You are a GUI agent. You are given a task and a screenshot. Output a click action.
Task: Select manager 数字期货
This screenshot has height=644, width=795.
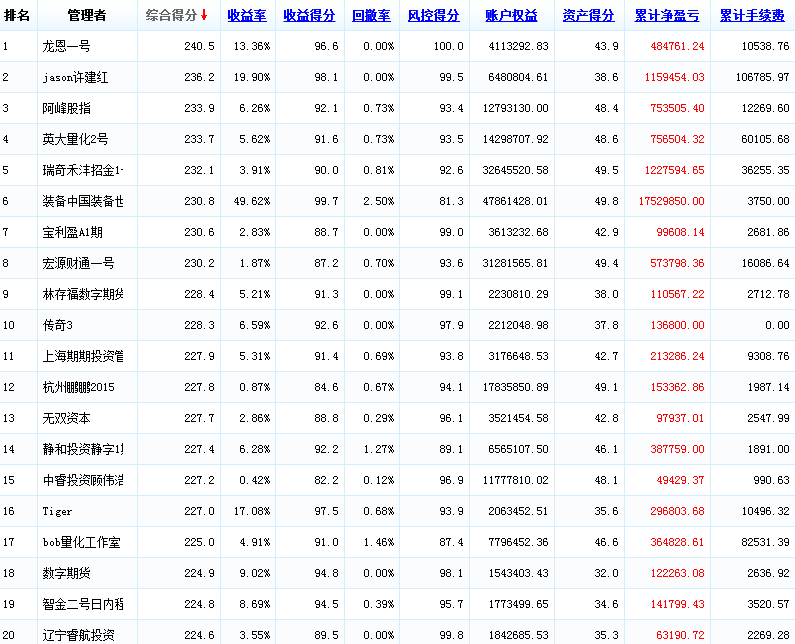(66, 573)
